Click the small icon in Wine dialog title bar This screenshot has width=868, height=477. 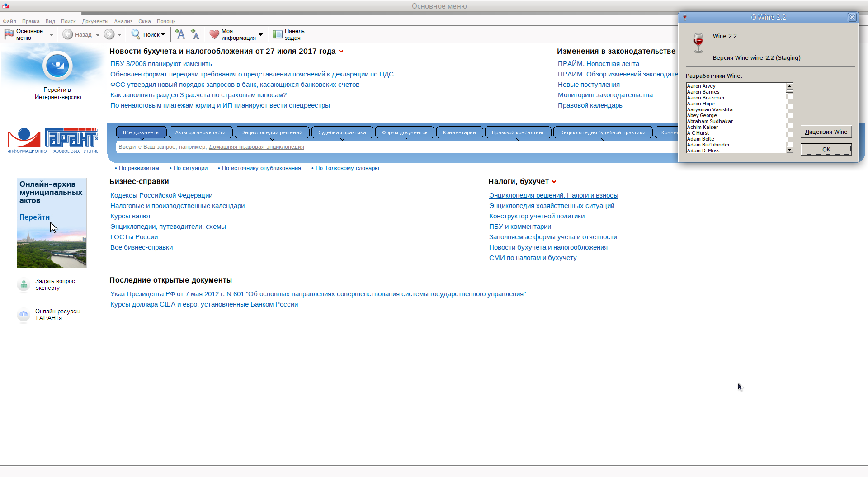(x=685, y=17)
